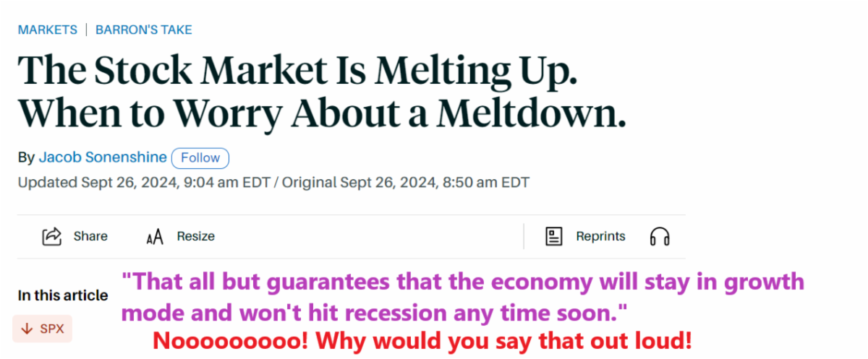
Task: Open the MARKETS section link
Action: 47,30
